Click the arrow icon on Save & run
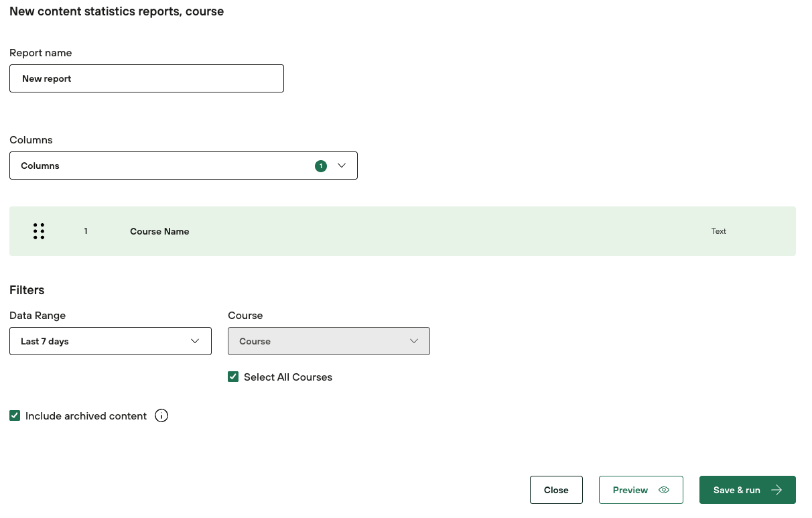812x518 pixels. tap(776, 490)
